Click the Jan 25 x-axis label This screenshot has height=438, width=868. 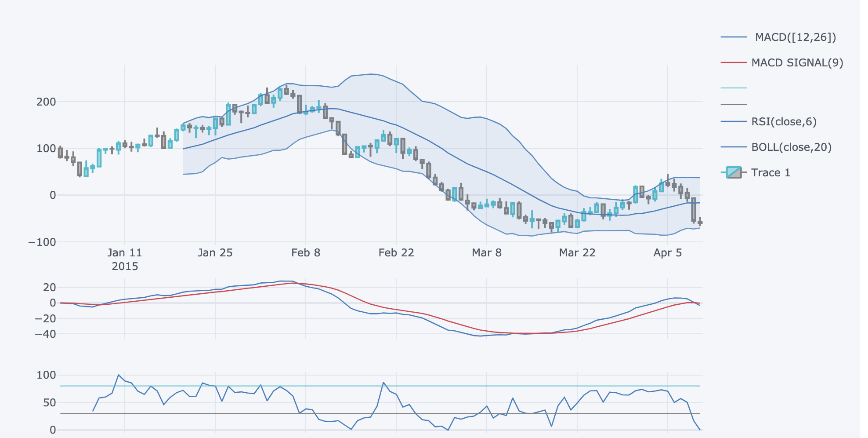coord(215,253)
